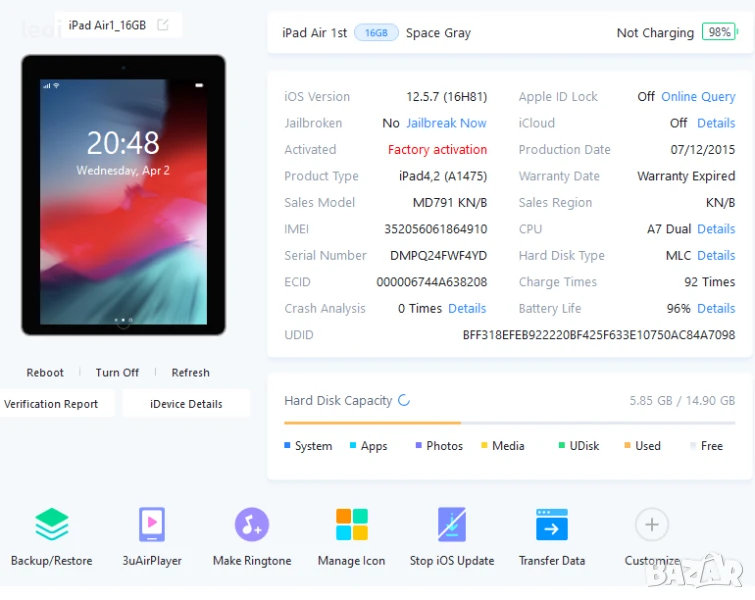Image resolution: width=755 pixels, height=600 pixels.
Task: Click the Hard Disk Capacity refresh spinner
Action: click(x=404, y=400)
